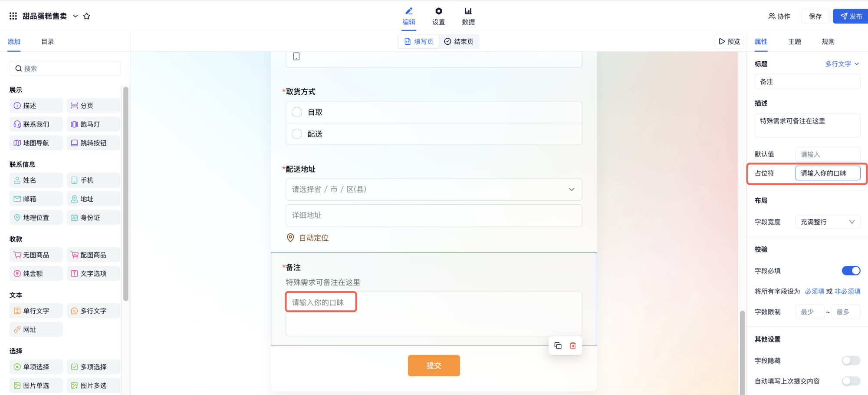This screenshot has height=395, width=868.
Task: Toggle the 字段必填 required switch
Action: [x=851, y=271]
